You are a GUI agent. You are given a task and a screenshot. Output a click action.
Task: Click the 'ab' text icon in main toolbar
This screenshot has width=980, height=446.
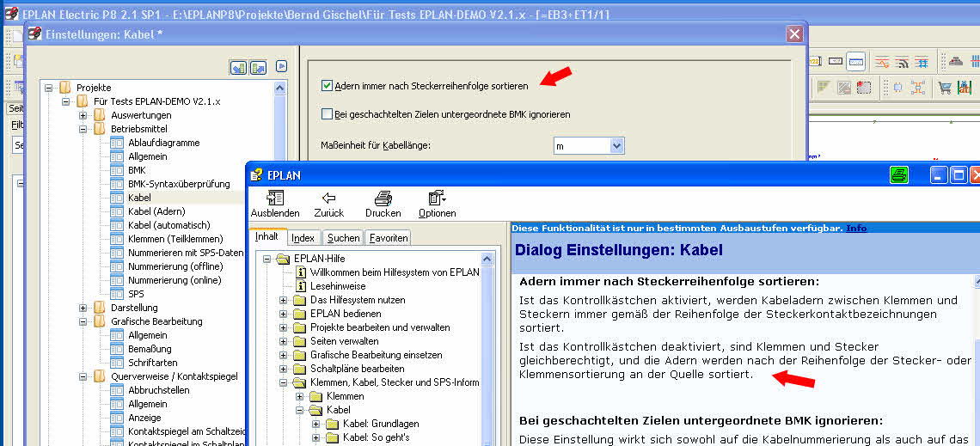point(965,88)
